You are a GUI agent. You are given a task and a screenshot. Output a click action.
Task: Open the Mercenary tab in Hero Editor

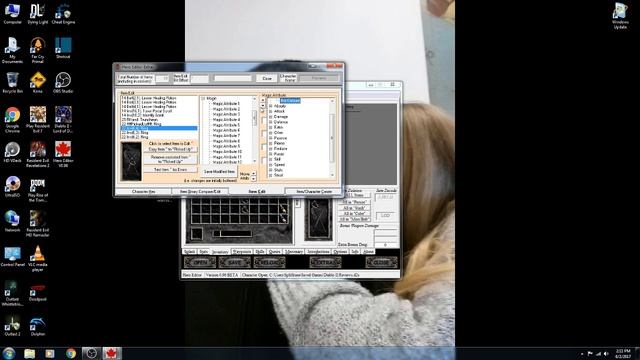coord(293,252)
